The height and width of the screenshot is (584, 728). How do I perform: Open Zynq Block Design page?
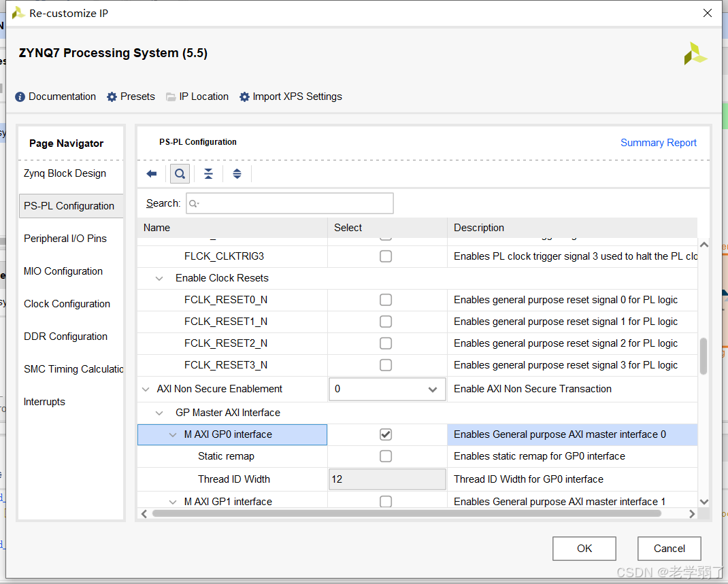tap(65, 173)
